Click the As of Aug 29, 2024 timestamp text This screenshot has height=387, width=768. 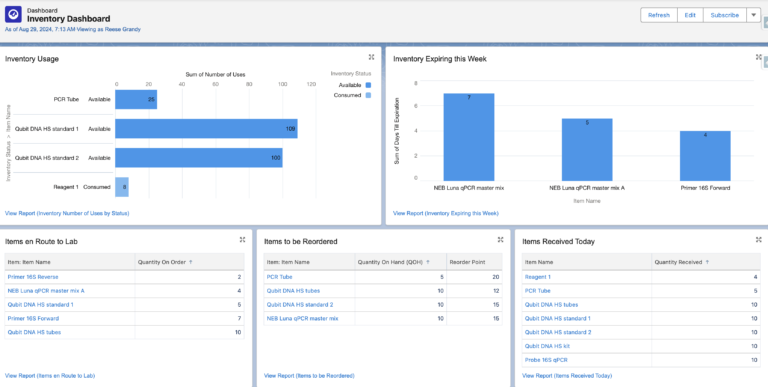click(72, 29)
